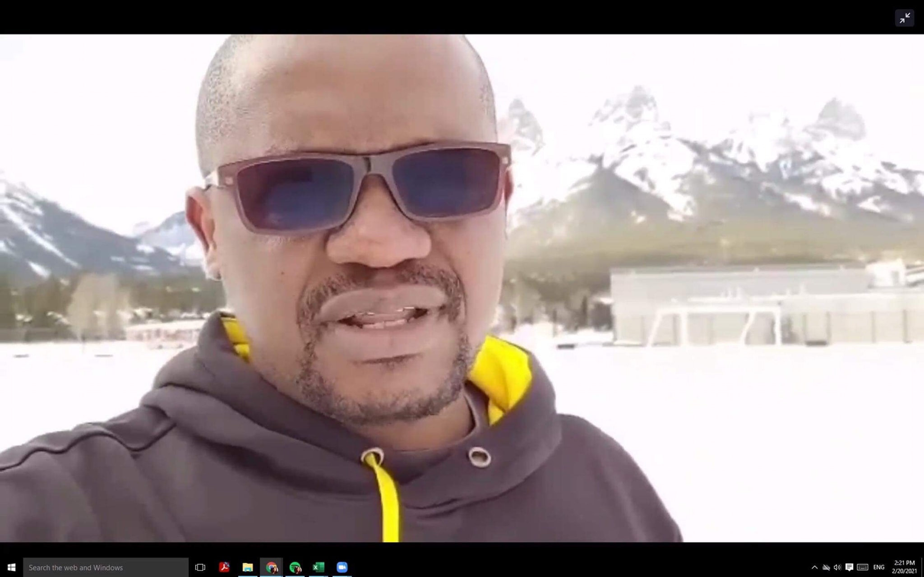The height and width of the screenshot is (577, 924).
Task: Open File Explorer from the taskbar
Action: [x=248, y=567]
